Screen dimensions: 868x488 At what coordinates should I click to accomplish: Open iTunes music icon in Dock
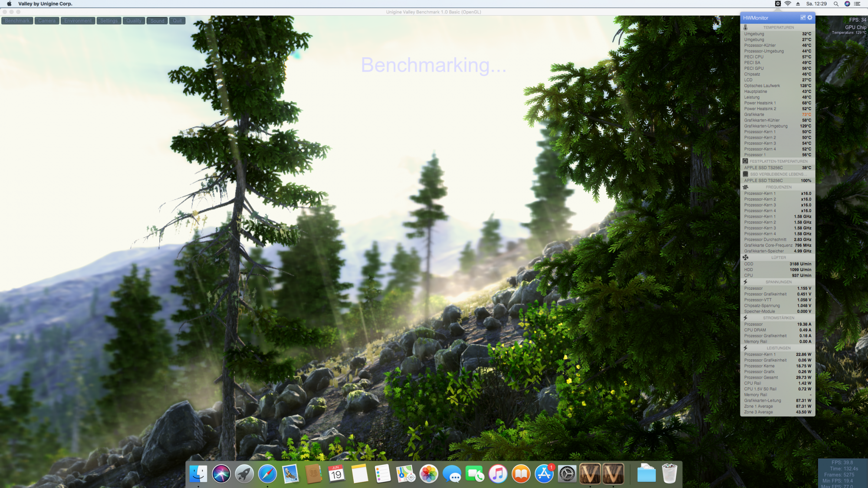click(498, 474)
